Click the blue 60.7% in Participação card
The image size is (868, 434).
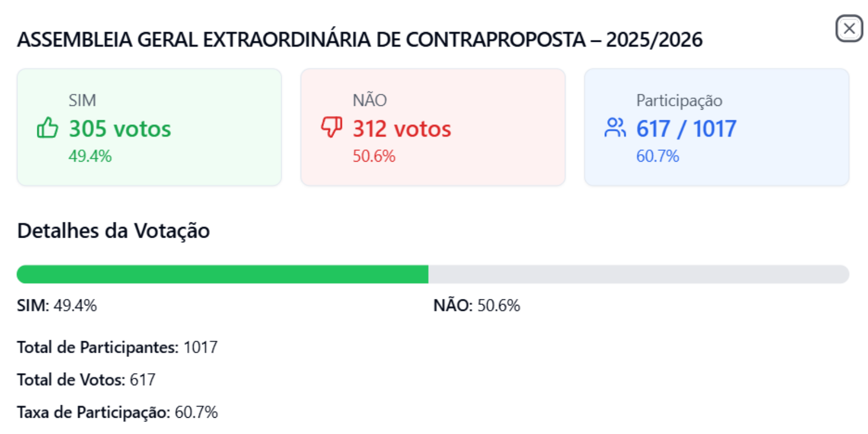pyautogui.click(x=658, y=156)
